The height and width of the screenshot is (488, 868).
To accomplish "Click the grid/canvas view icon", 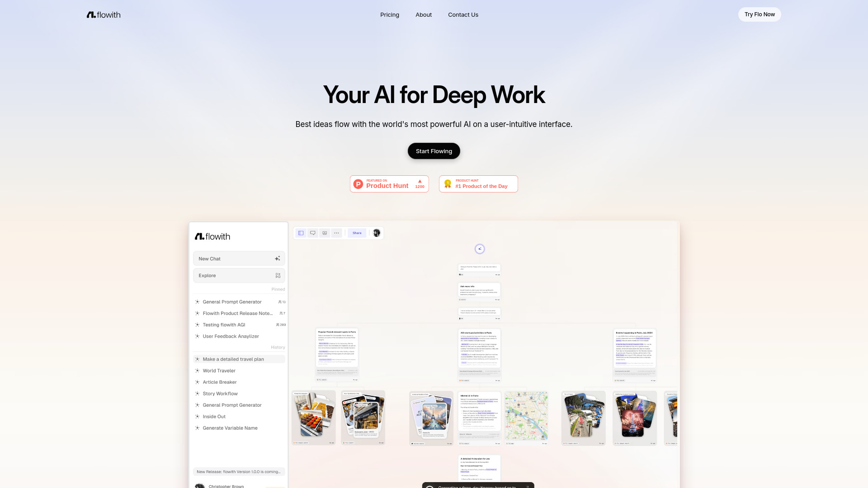I will 301,232.
